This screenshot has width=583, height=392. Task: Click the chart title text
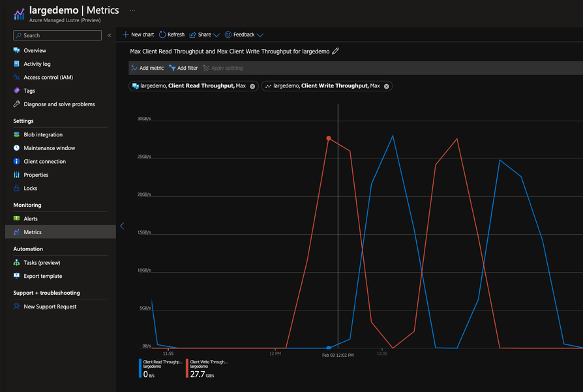pyautogui.click(x=230, y=52)
